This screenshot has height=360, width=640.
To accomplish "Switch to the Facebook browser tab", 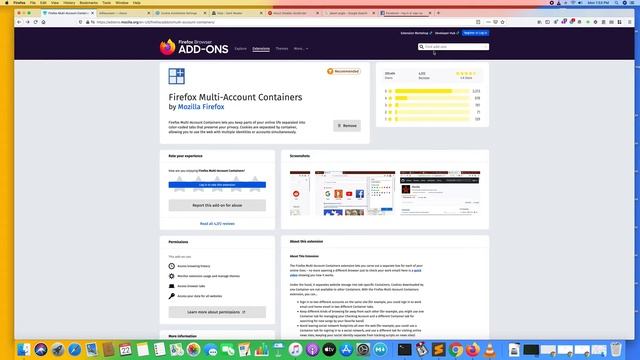I will 405,13.
